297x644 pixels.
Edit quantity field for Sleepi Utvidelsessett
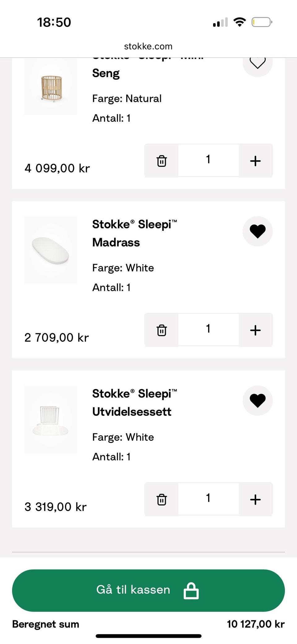click(208, 499)
